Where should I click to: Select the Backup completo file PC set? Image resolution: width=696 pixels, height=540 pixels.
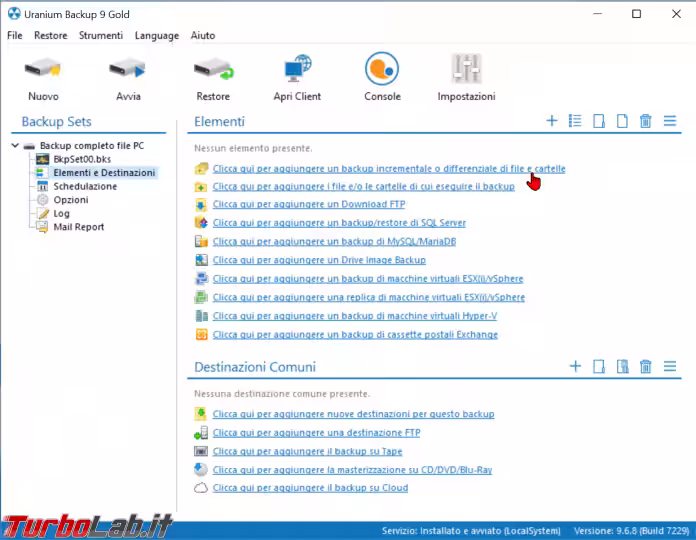(92, 146)
